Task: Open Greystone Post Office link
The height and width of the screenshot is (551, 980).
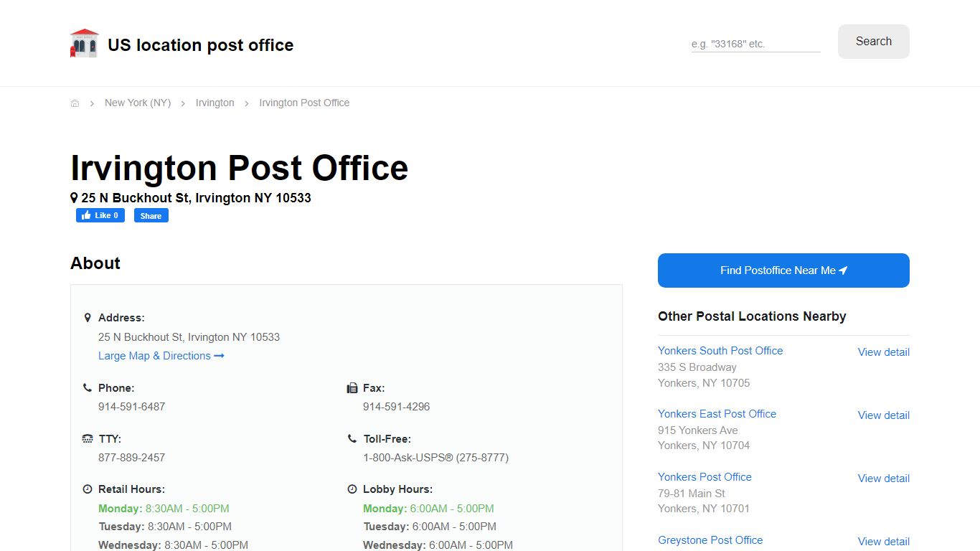Action: [x=710, y=540]
